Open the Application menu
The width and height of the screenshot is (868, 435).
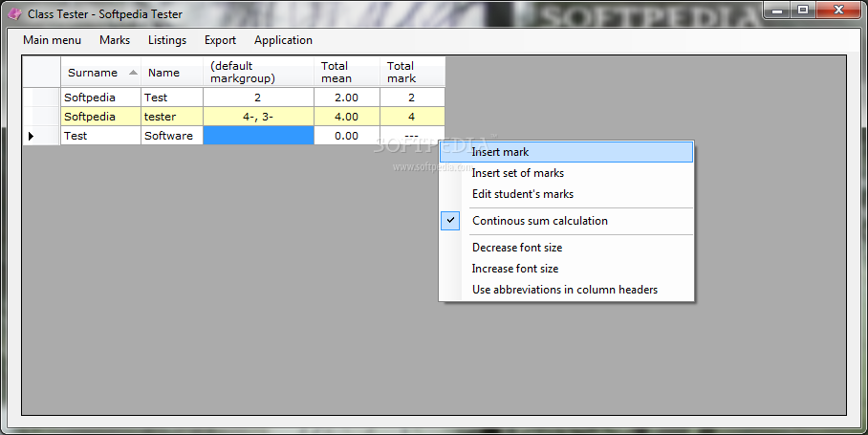283,40
